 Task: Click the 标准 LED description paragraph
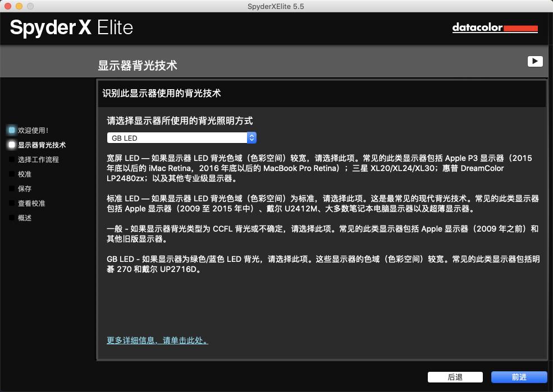click(323, 204)
